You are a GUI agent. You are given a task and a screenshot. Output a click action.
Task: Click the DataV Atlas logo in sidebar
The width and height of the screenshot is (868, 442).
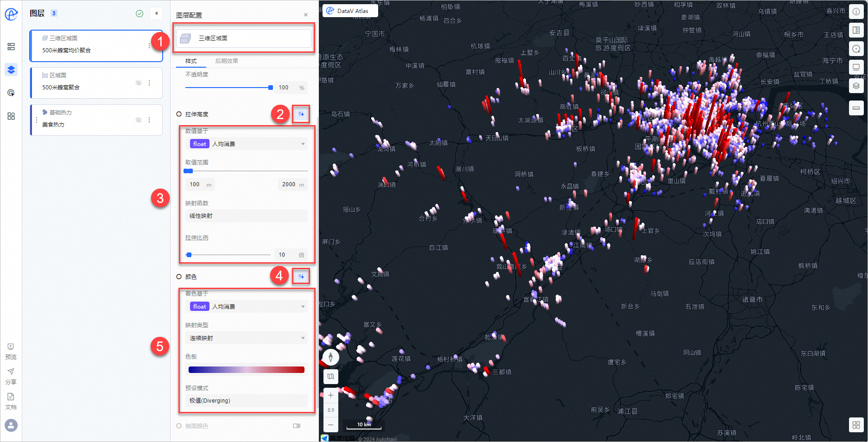(x=11, y=14)
